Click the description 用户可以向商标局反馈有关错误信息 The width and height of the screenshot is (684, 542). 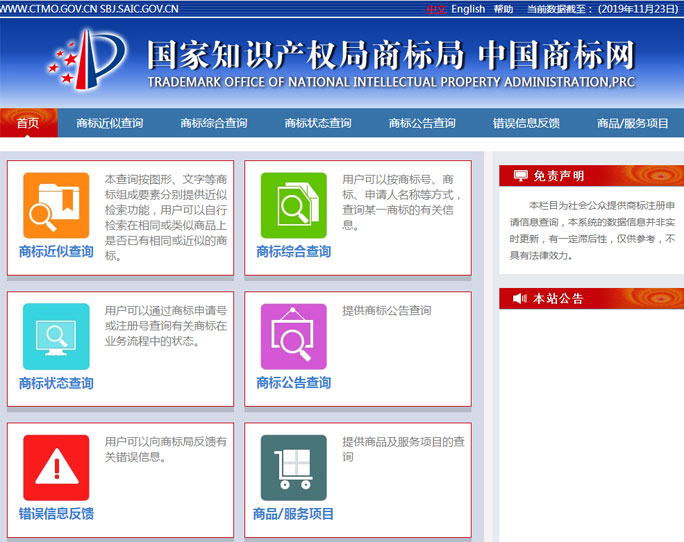[166, 449]
